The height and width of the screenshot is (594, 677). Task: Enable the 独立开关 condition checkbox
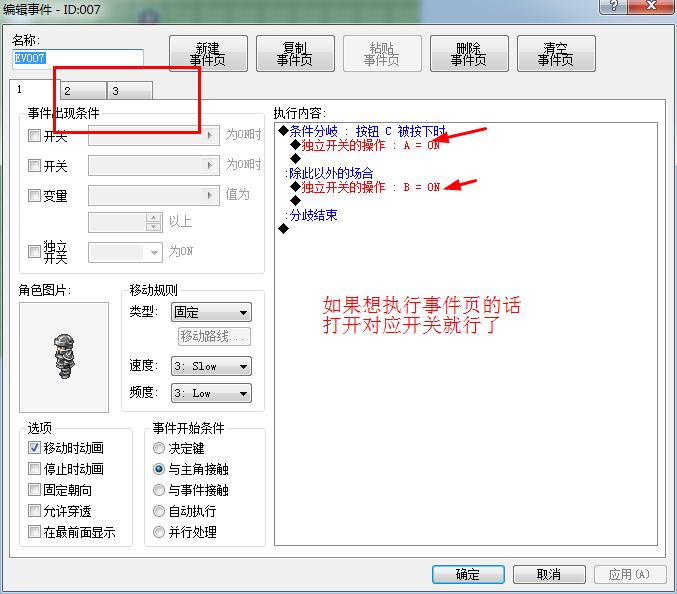click(x=34, y=251)
